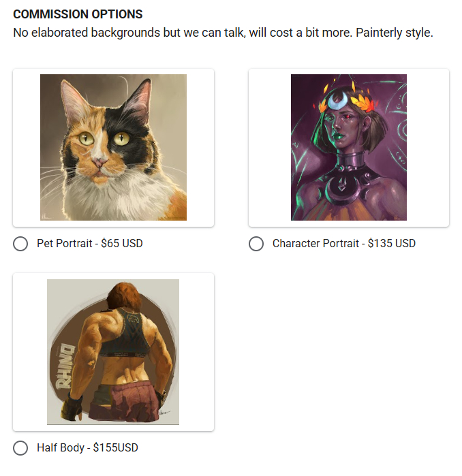Click the "Pet Portrait - $65 USD" label

click(x=90, y=244)
